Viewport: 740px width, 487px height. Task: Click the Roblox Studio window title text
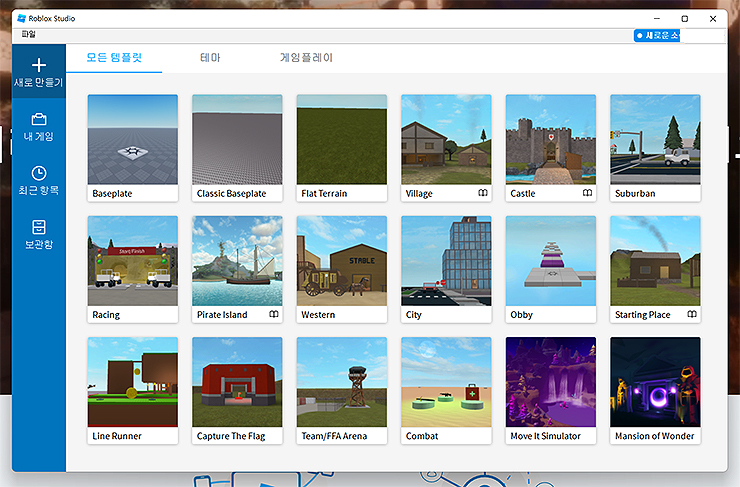(x=51, y=18)
